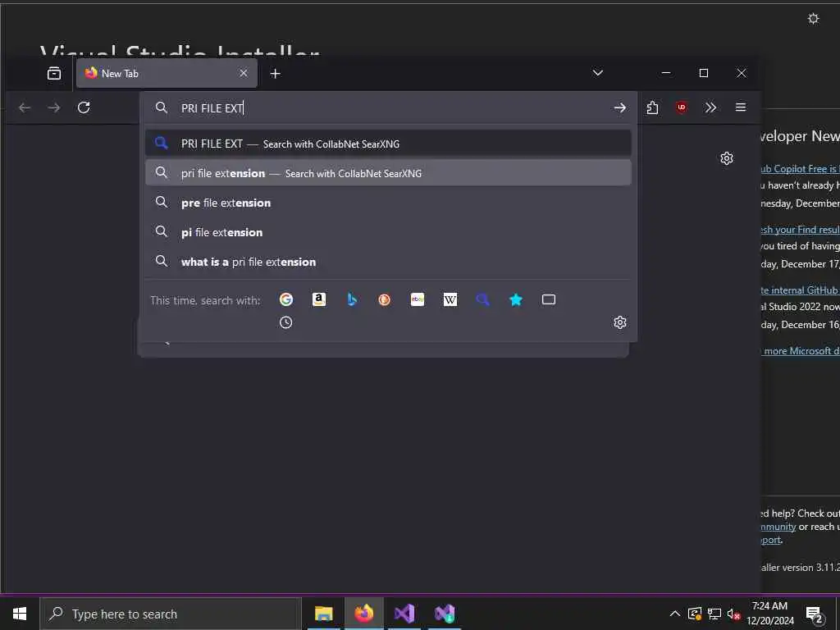Expand more tools overflow chevron
The height and width of the screenshot is (630, 840).
point(711,107)
